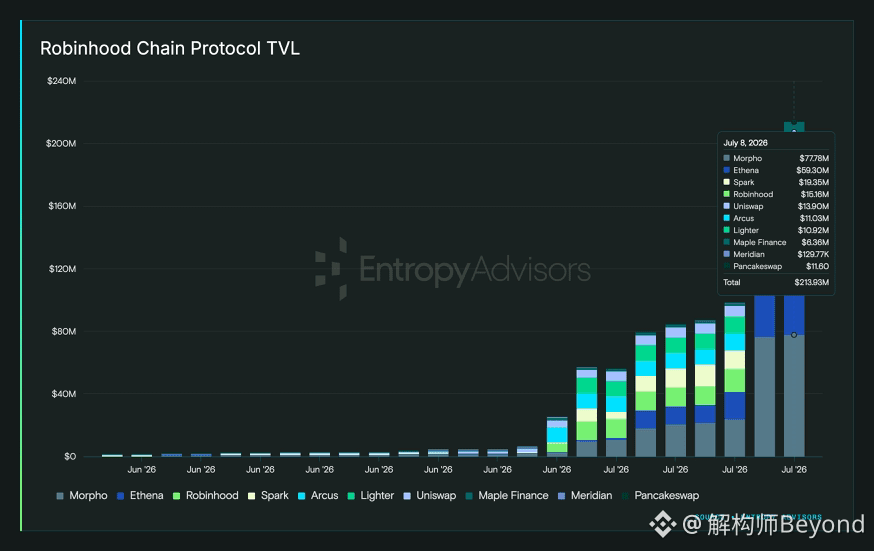
Task: Click the Morpho $77.78M tooltip value
Action: pos(814,158)
